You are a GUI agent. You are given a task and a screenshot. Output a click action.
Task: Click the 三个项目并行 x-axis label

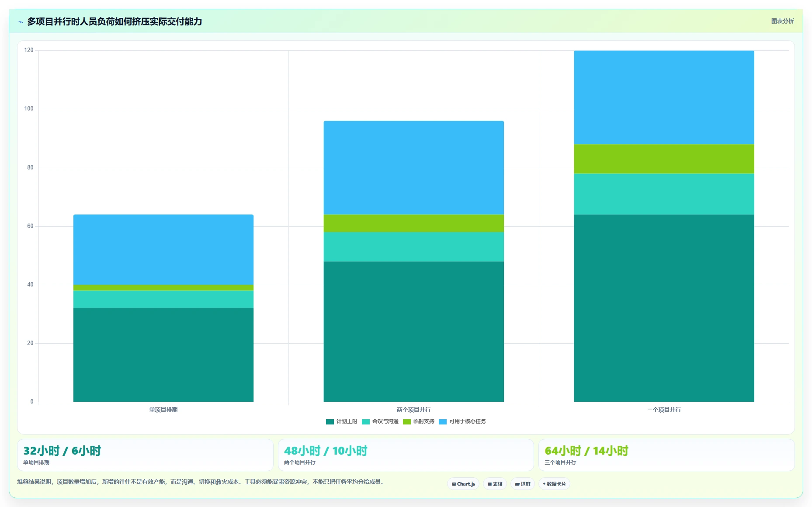pyautogui.click(x=664, y=410)
